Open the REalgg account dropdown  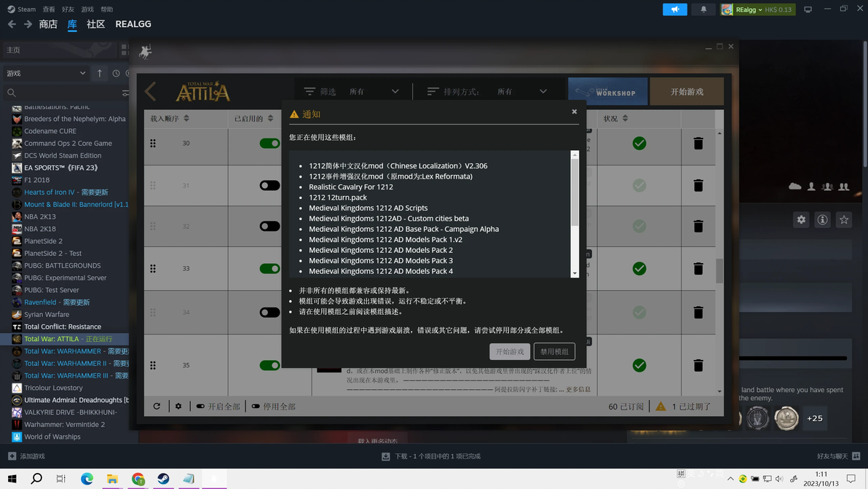(757, 9)
